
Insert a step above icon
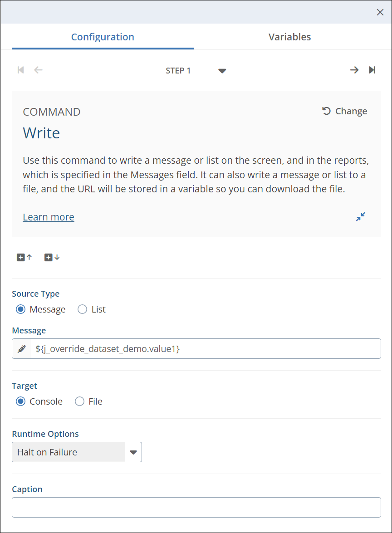click(24, 257)
